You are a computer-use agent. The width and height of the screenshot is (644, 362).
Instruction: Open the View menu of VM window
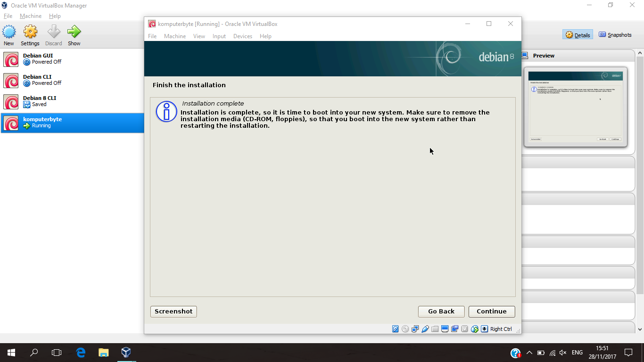click(x=199, y=36)
